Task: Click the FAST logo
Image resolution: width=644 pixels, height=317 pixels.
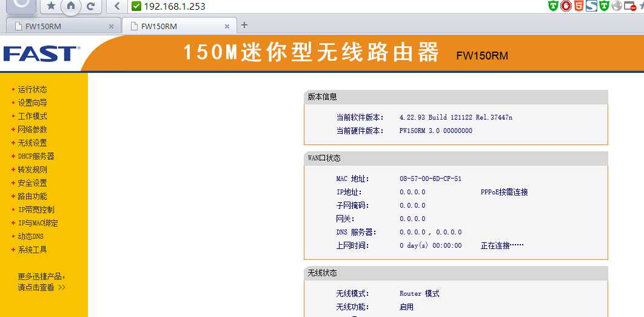Action: click(x=41, y=54)
